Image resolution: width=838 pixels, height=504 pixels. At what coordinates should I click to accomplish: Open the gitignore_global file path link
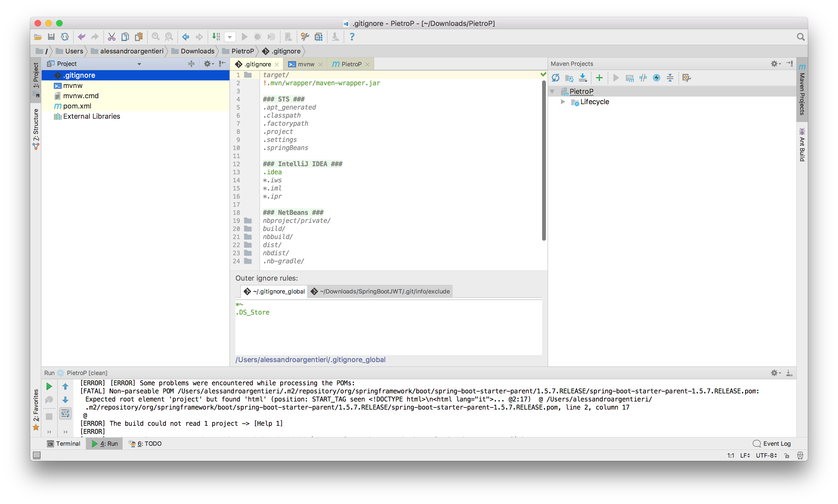(310, 360)
